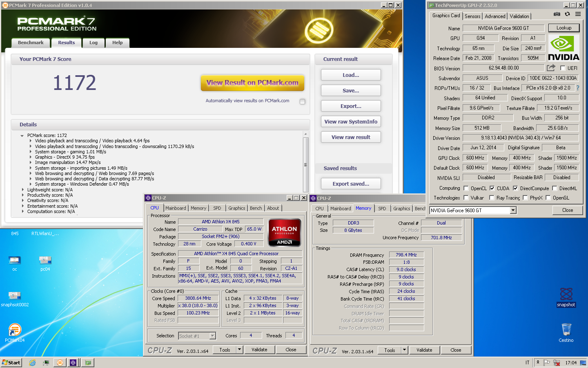Screen dimensions: 588x368
Task: Click the taskbar clock showing 17:04
Action: coord(571,363)
